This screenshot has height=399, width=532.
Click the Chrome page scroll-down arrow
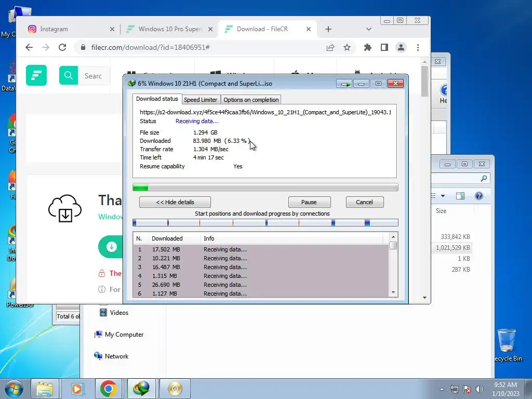point(424,298)
